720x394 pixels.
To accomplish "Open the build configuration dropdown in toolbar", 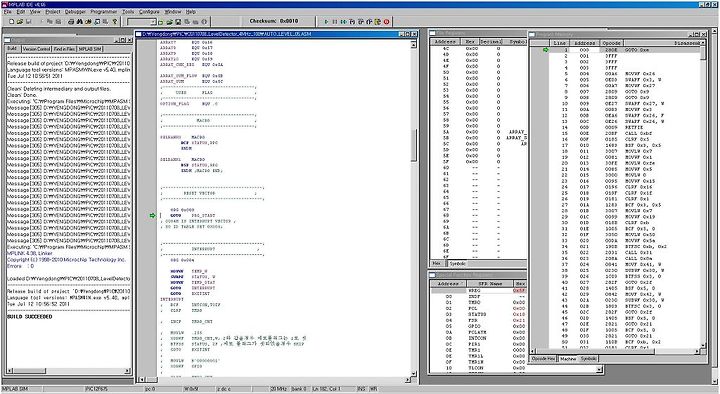I will click(x=153, y=22).
